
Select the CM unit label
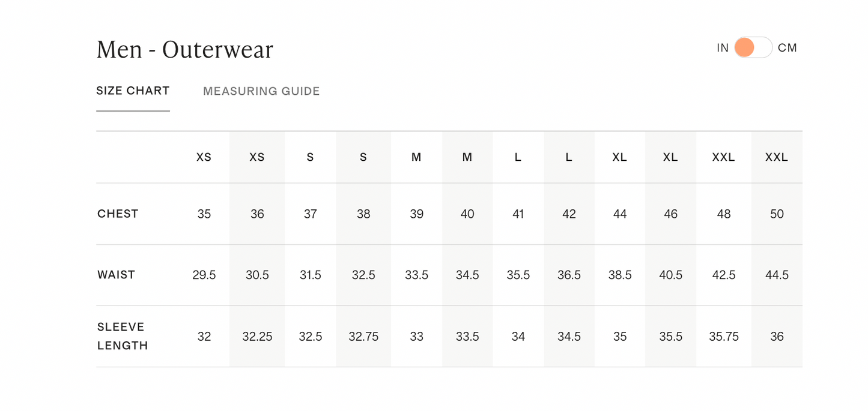point(788,48)
